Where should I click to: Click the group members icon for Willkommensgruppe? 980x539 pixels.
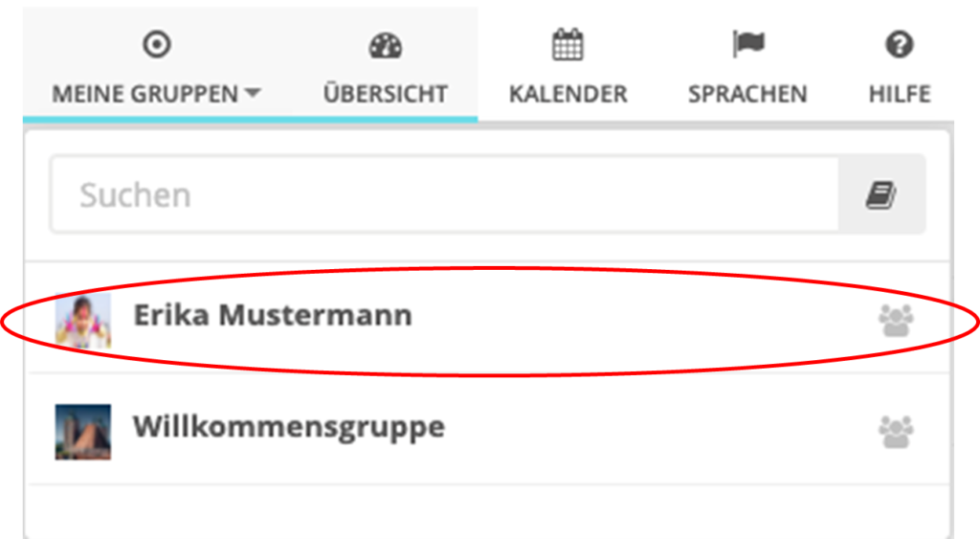[x=896, y=432]
